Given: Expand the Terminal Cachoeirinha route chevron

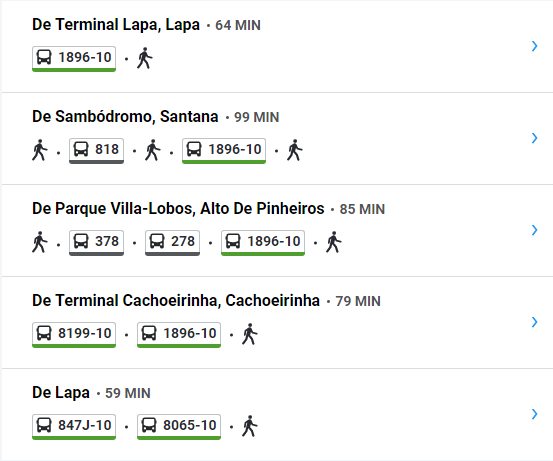Looking at the screenshot, I should coord(535,322).
